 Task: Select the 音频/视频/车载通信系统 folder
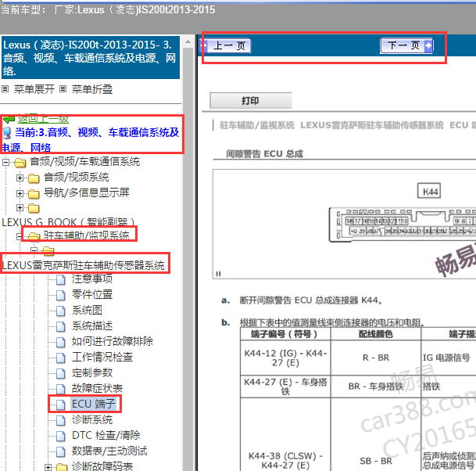[84, 161]
